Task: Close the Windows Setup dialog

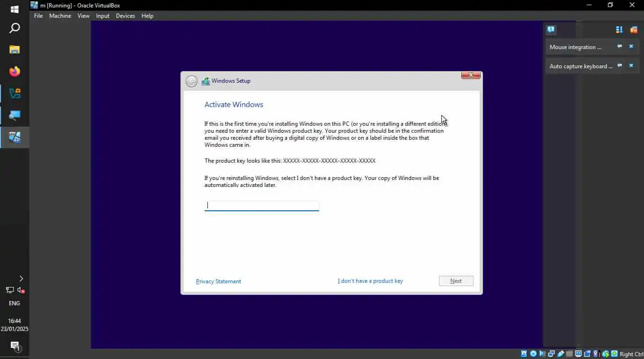Action: coord(471,75)
